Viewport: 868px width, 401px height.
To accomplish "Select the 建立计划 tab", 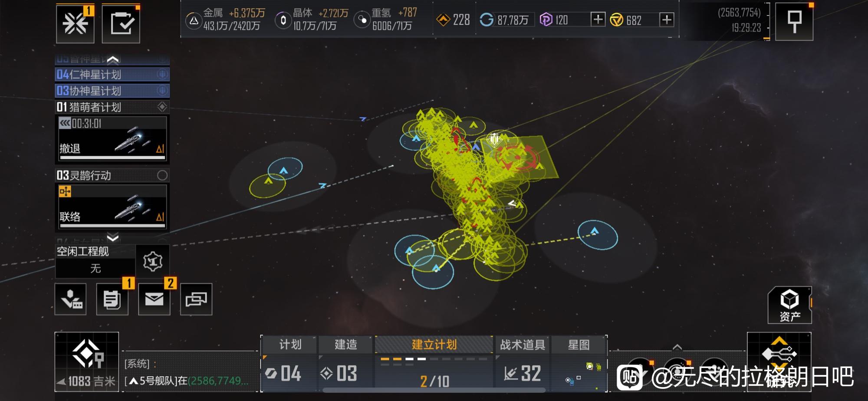I will tap(434, 345).
